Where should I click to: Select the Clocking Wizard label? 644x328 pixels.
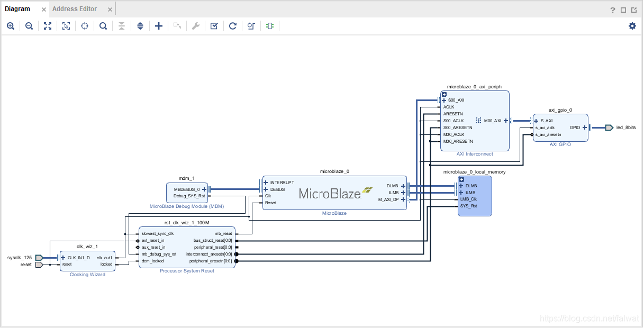click(x=87, y=275)
